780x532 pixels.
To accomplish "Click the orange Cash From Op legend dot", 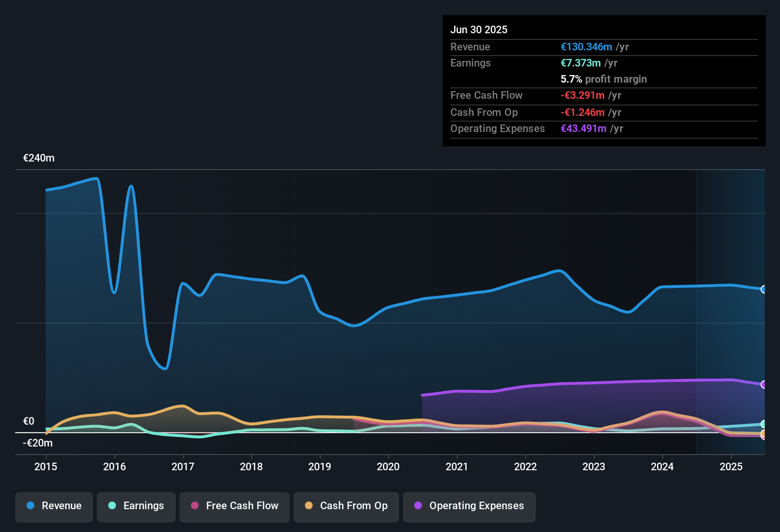I will 309,505.
